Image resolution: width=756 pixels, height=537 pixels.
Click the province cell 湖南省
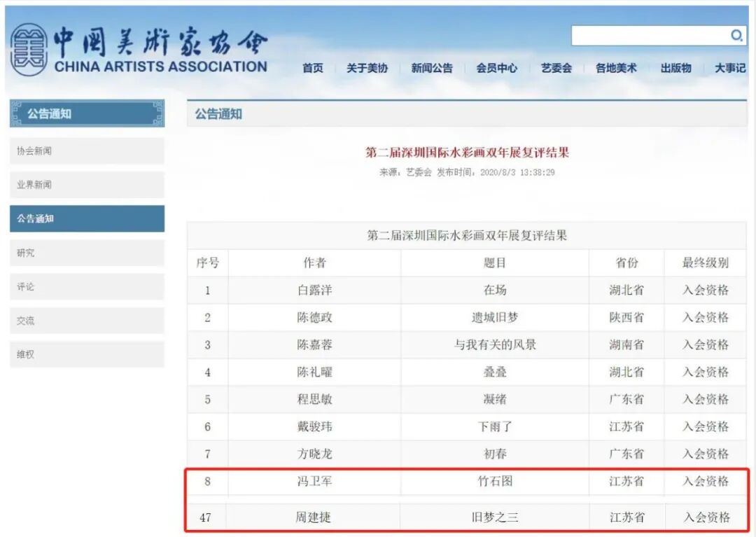[x=626, y=344]
